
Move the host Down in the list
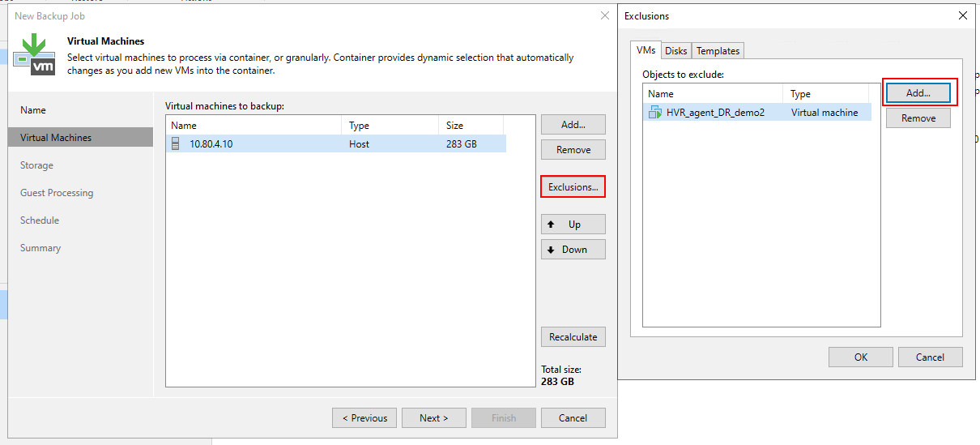[x=573, y=250]
